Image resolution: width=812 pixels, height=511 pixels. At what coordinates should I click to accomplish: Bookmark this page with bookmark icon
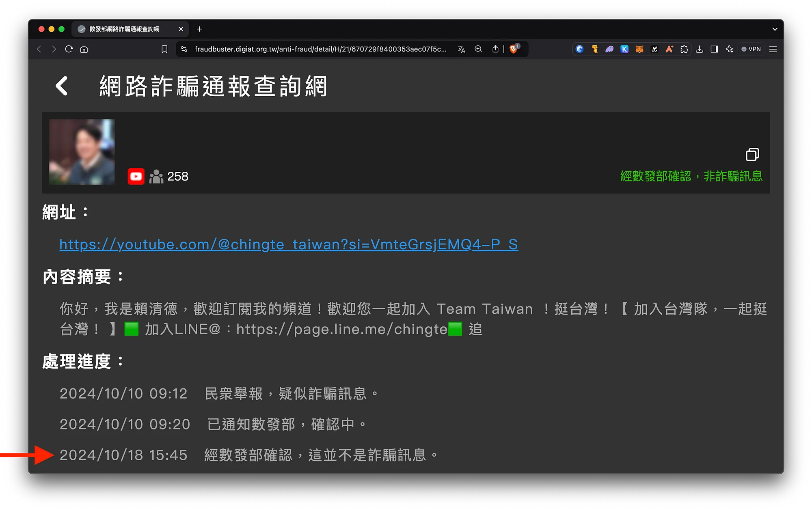pos(164,49)
